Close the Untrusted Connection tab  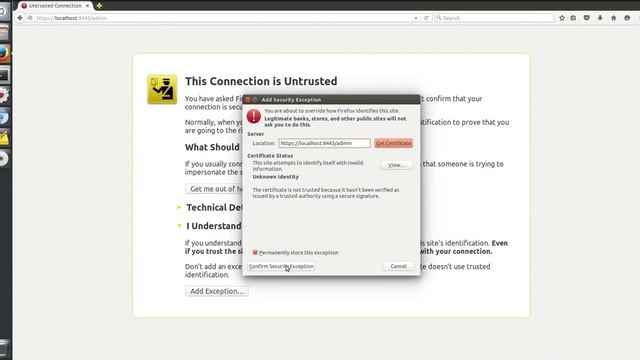87,6
